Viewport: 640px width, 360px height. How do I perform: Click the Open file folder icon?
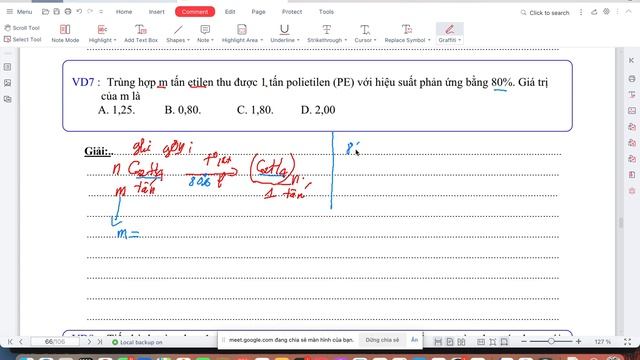pyautogui.click(x=45, y=12)
